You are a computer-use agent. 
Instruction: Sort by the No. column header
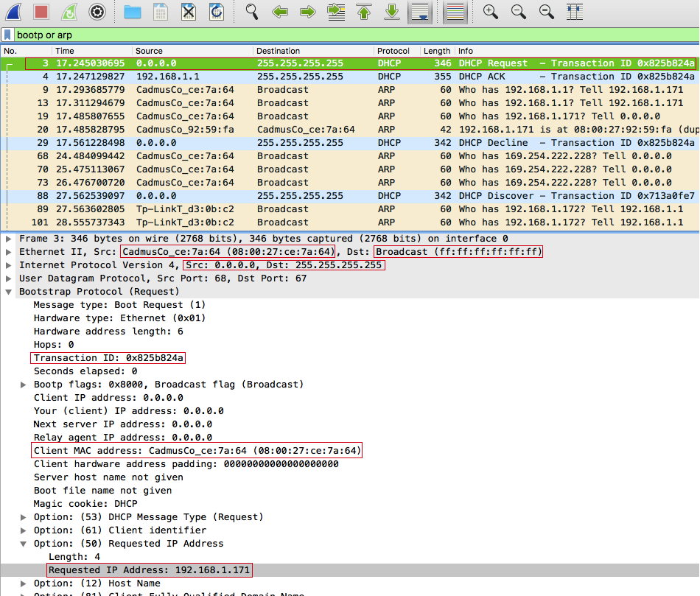(27, 51)
